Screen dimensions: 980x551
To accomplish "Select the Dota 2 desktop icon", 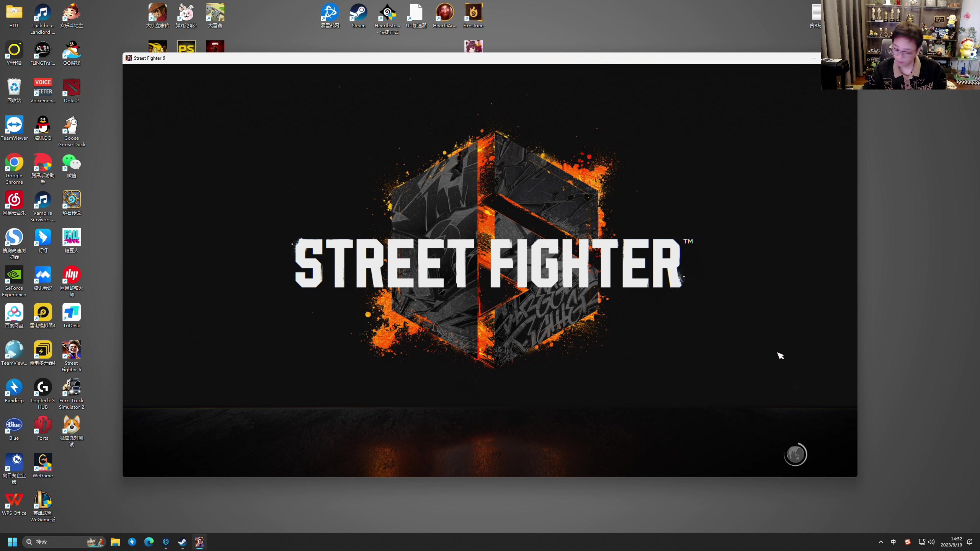I will (x=72, y=91).
